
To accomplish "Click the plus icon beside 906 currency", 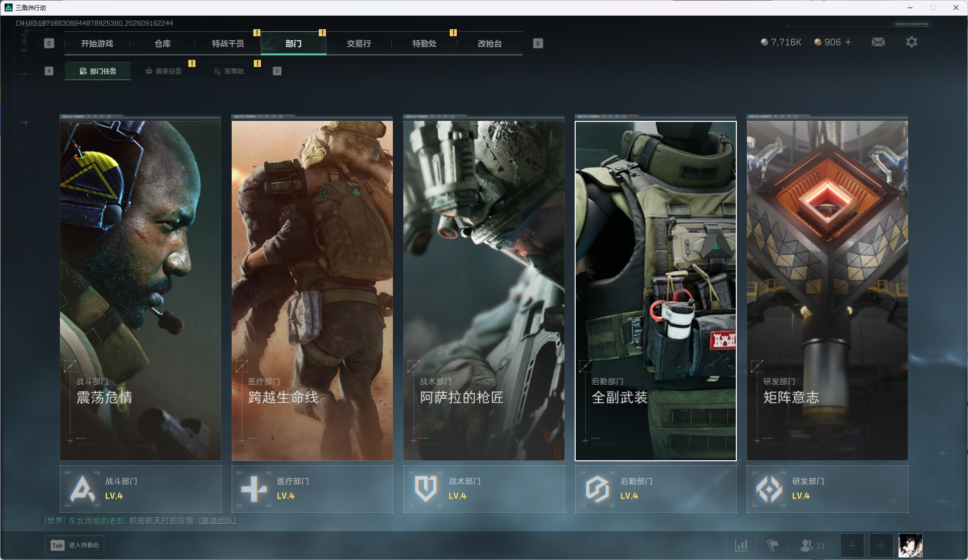I will tap(848, 42).
